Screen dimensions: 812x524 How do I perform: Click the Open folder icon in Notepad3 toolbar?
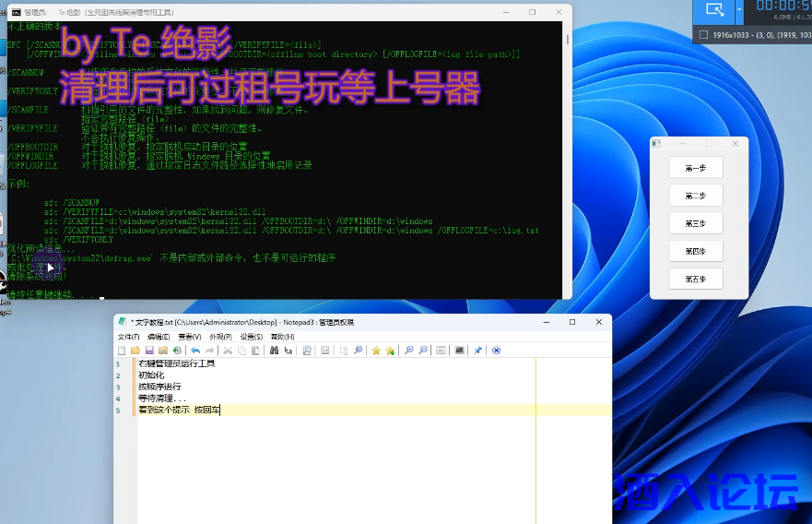tap(135, 351)
